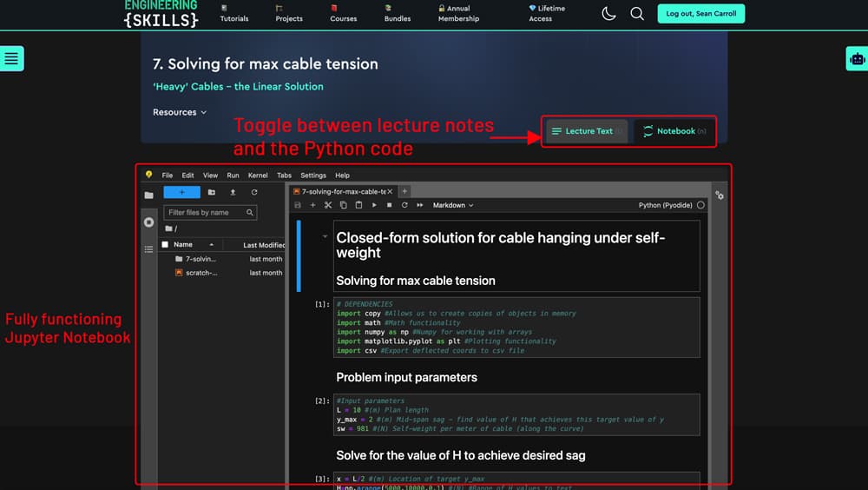
Task: Open the Jupyter View menu
Action: tap(210, 175)
